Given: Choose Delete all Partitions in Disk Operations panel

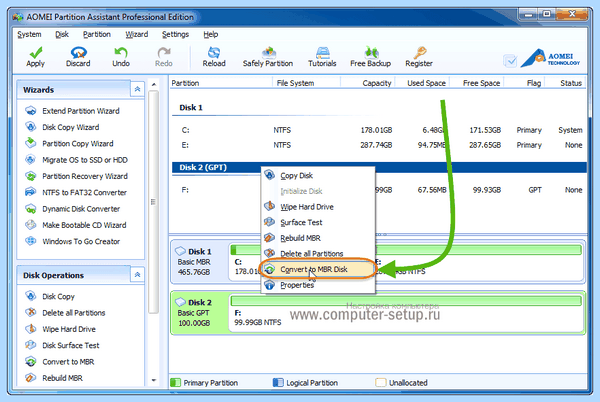Looking at the screenshot, I should (65, 313).
